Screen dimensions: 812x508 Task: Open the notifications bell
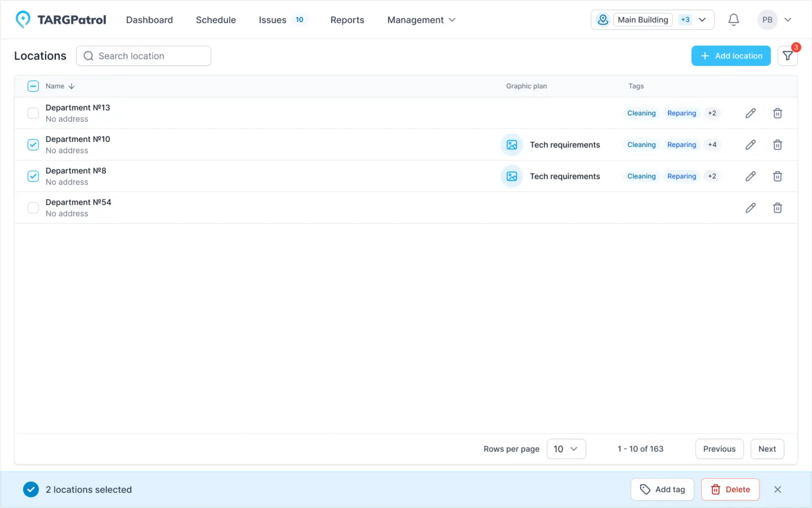click(733, 20)
